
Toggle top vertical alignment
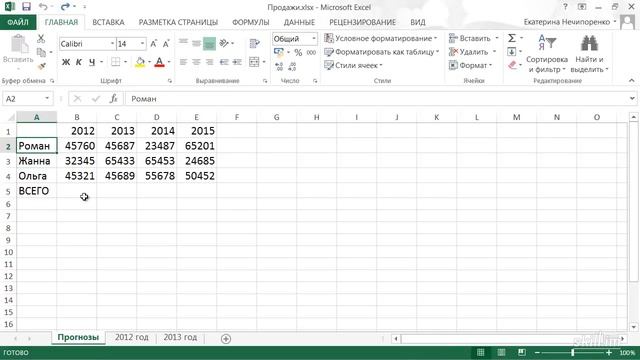183,43
